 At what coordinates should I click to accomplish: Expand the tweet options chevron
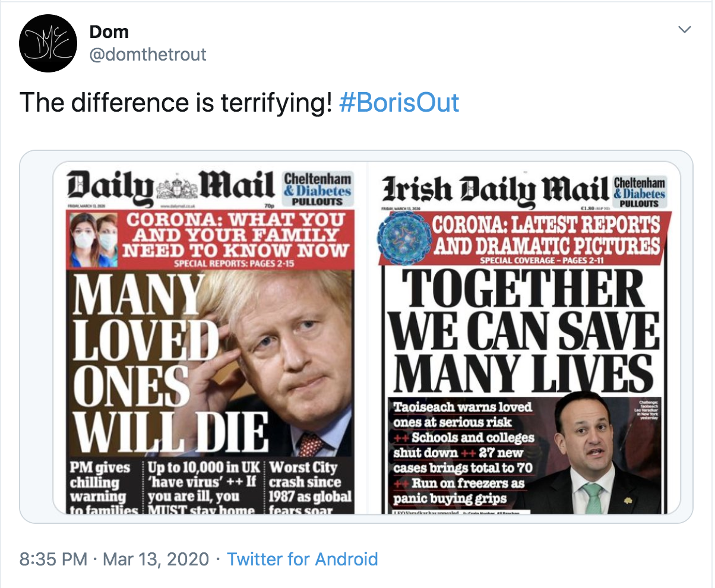coord(685,30)
